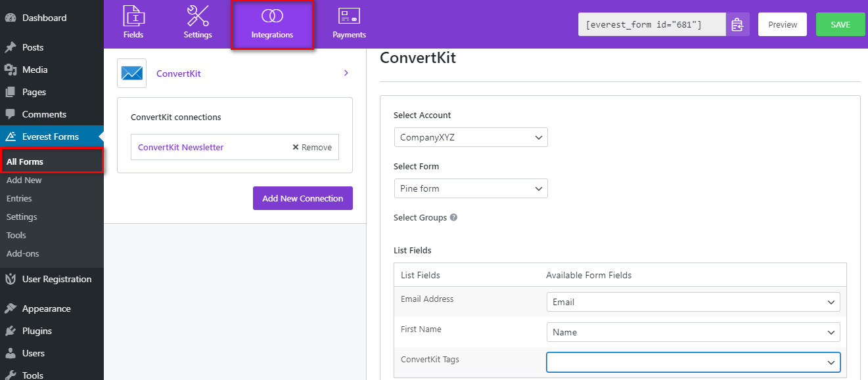The width and height of the screenshot is (868, 380).
Task: Open User Registration in the sidebar
Action: [x=57, y=279]
